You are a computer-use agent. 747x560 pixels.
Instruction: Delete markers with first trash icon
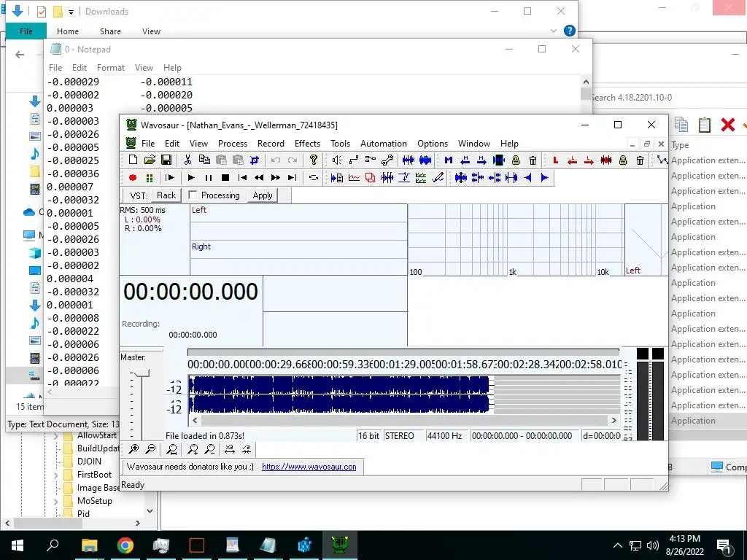[x=533, y=160]
